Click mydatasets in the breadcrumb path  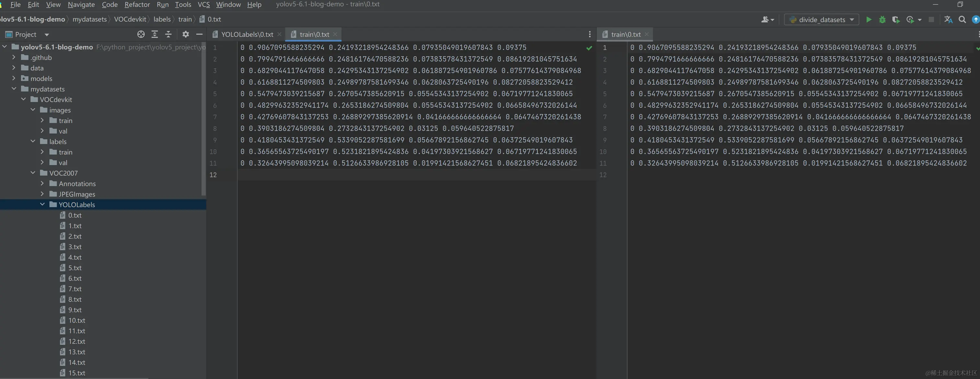tap(90, 19)
